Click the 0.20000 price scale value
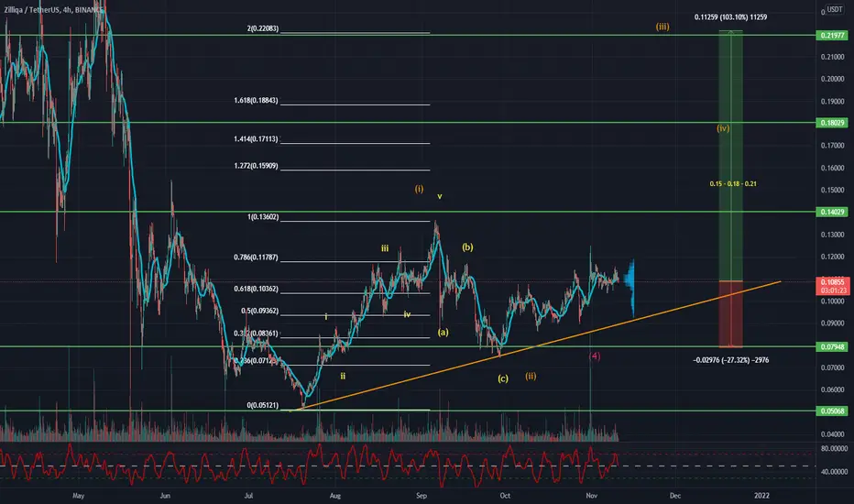 833,79
